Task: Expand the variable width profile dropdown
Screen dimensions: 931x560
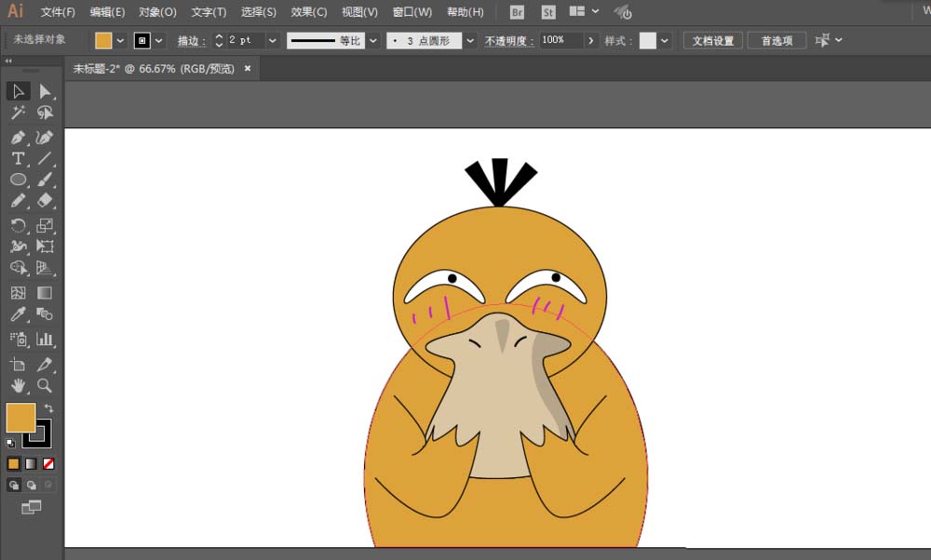Action: click(x=373, y=40)
